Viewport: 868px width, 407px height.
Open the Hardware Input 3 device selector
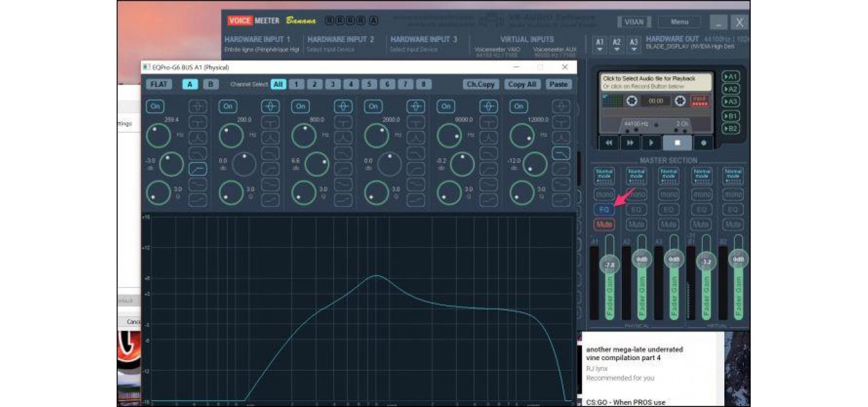[414, 50]
